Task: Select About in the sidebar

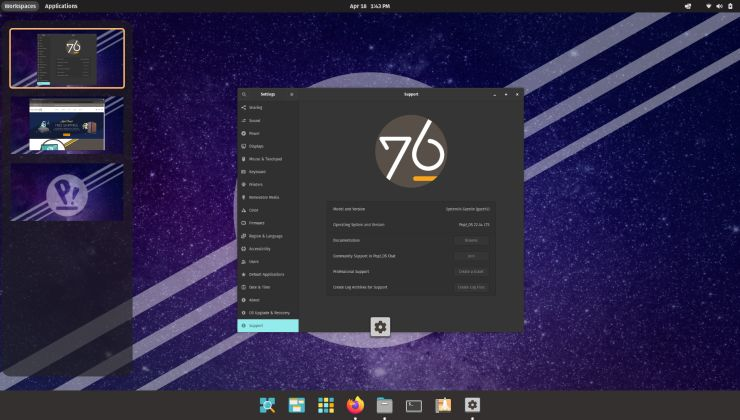Action: click(x=268, y=300)
